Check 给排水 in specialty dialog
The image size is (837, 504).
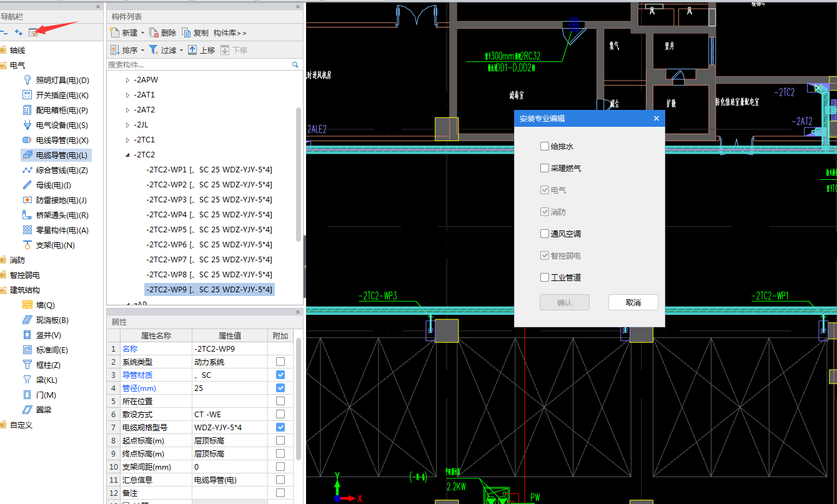(545, 146)
